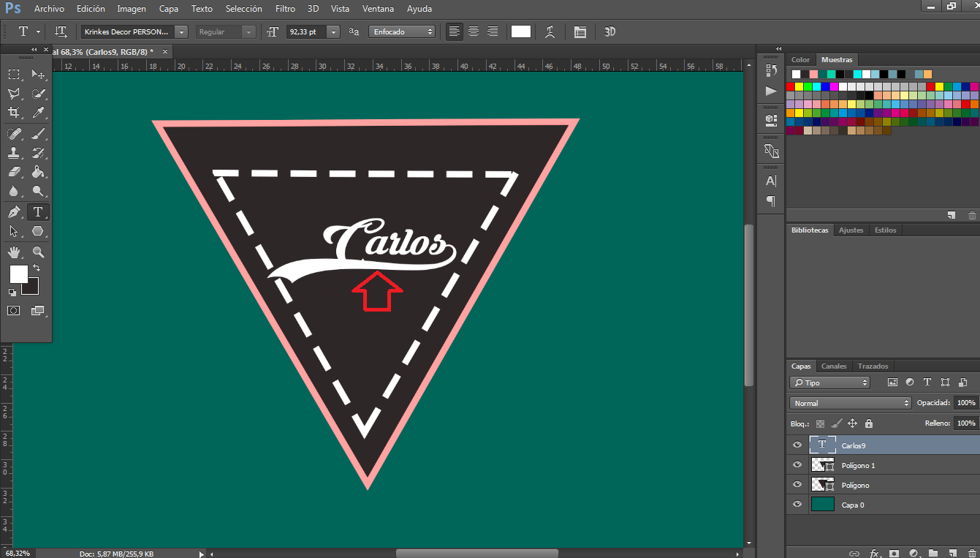This screenshot has width=980, height=558.
Task: Lock transparent pixels of layer
Action: pos(821,423)
